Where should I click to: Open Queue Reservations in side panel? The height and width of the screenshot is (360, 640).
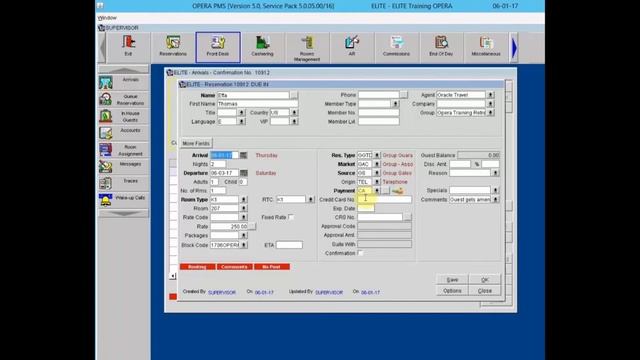click(x=123, y=99)
